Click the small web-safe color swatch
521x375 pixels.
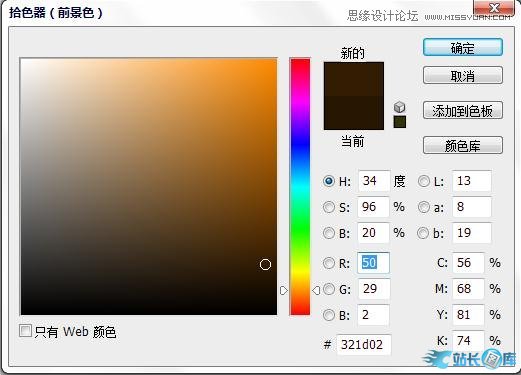[x=400, y=122]
